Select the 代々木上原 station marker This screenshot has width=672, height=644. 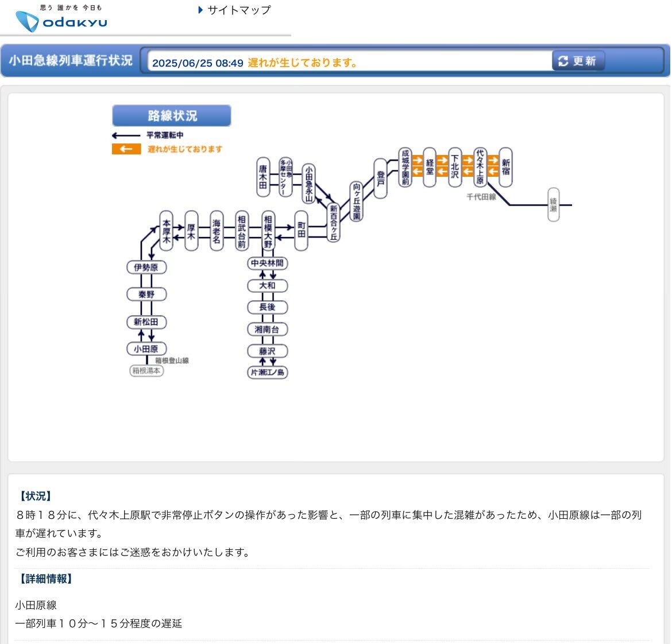pos(480,167)
